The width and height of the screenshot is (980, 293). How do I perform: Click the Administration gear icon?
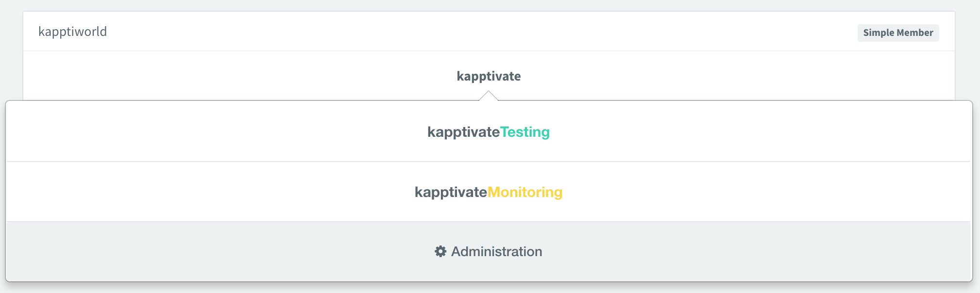440,251
